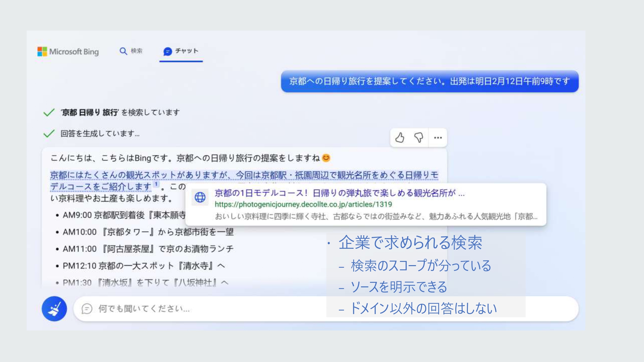The height and width of the screenshot is (362, 644).
Task: Select the チャット chat tab
Action: click(181, 51)
